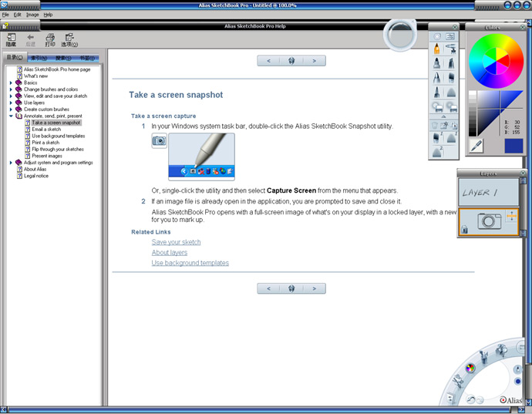Select the airbrush tool in brush palette
Viewport: 532px width, 414px height.
451,49
